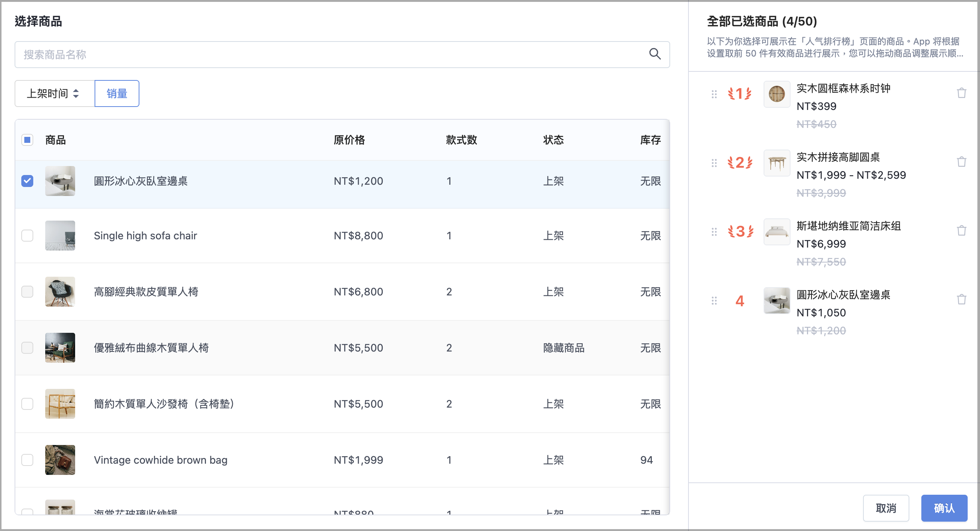Click thumbnail of 簡約木質單人沙發椅
Image resolution: width=980 pixels, height=531 pixels.
pos(60,403)
